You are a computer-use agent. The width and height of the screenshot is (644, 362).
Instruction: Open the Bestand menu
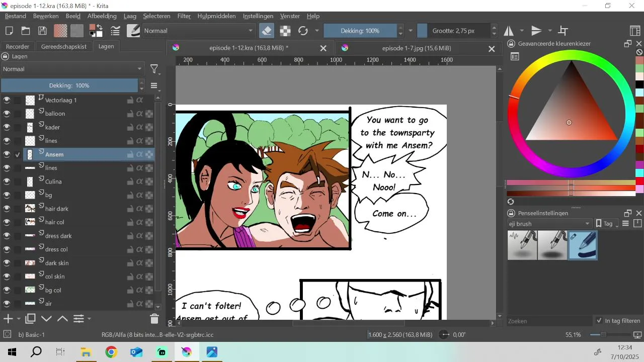16,16
